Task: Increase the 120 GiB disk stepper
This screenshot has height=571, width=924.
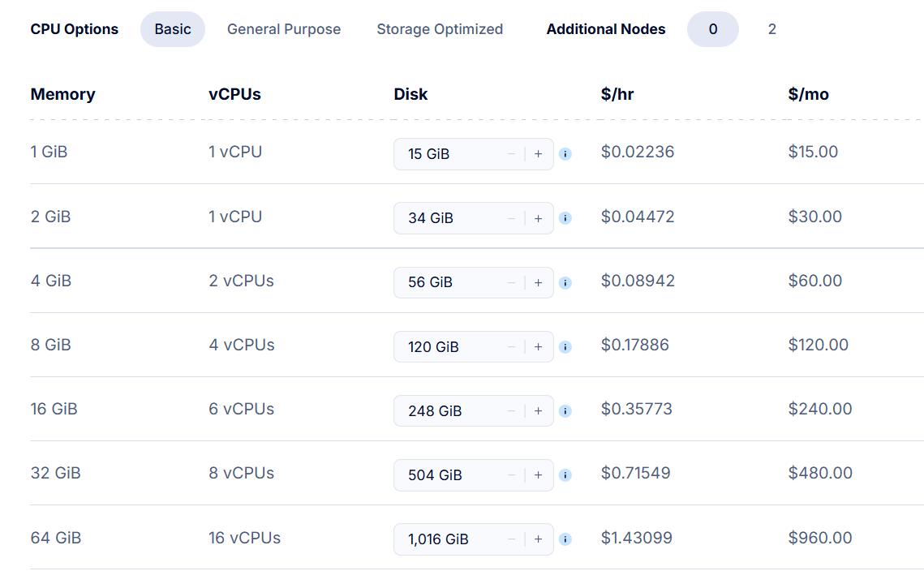Action: [x=538, y=346]
